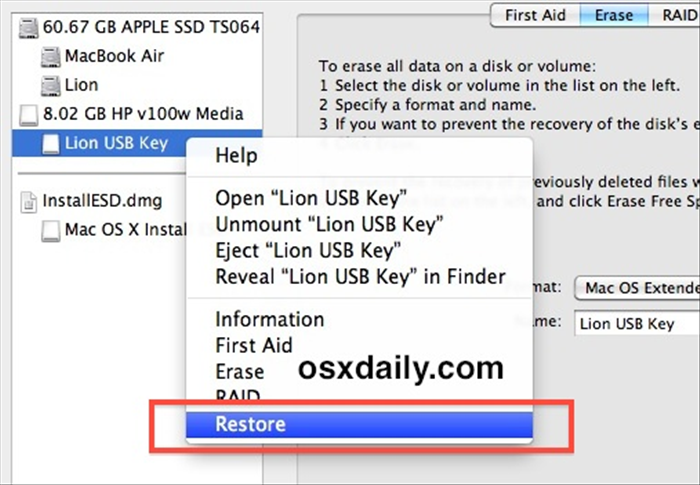
Task: Switch to the RAID tab
Action: (675, 15)
